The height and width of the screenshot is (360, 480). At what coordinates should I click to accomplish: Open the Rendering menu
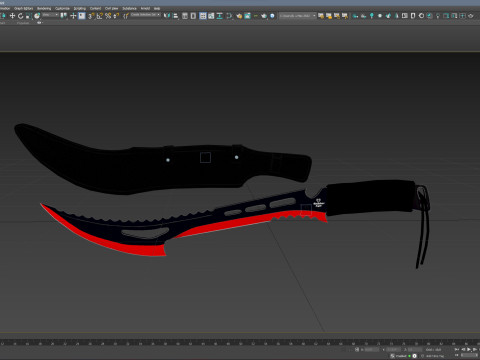[x=44, y=8]
